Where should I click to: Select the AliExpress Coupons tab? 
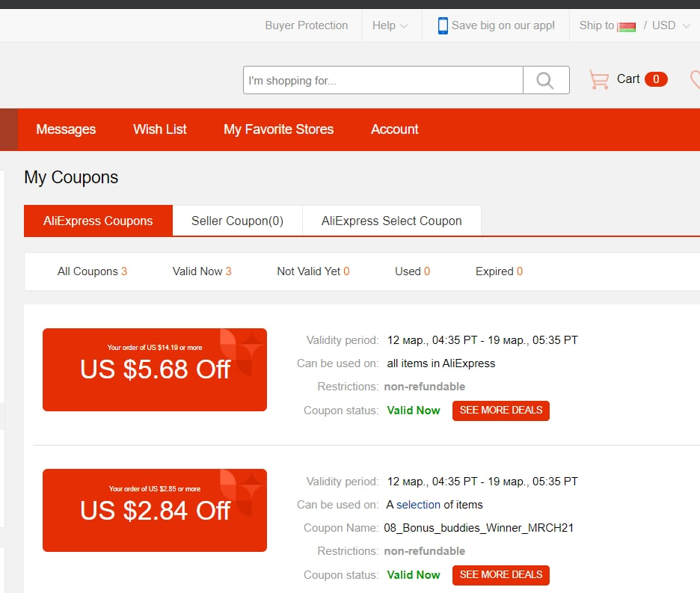[98, 221]
